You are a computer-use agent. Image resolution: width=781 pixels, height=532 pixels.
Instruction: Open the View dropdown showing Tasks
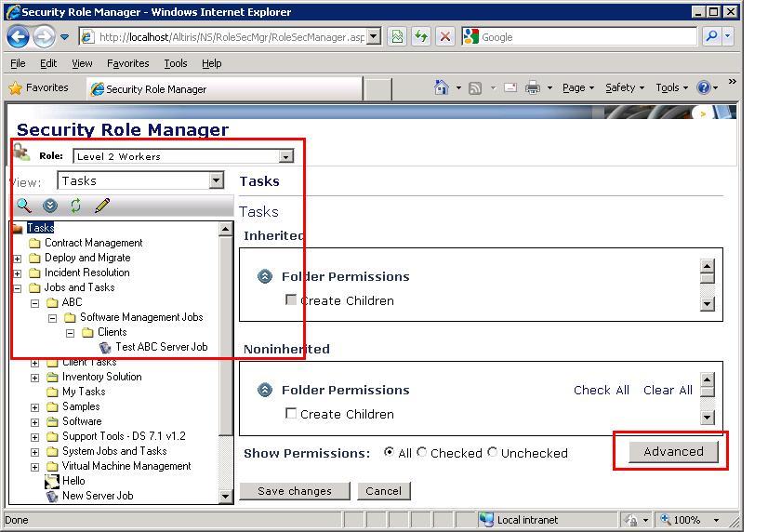click(217, 180)
